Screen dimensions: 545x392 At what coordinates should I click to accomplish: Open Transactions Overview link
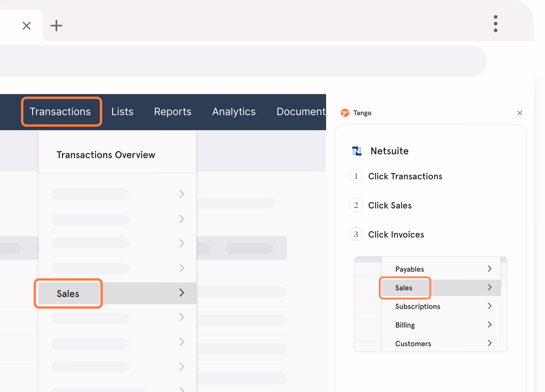106,155
